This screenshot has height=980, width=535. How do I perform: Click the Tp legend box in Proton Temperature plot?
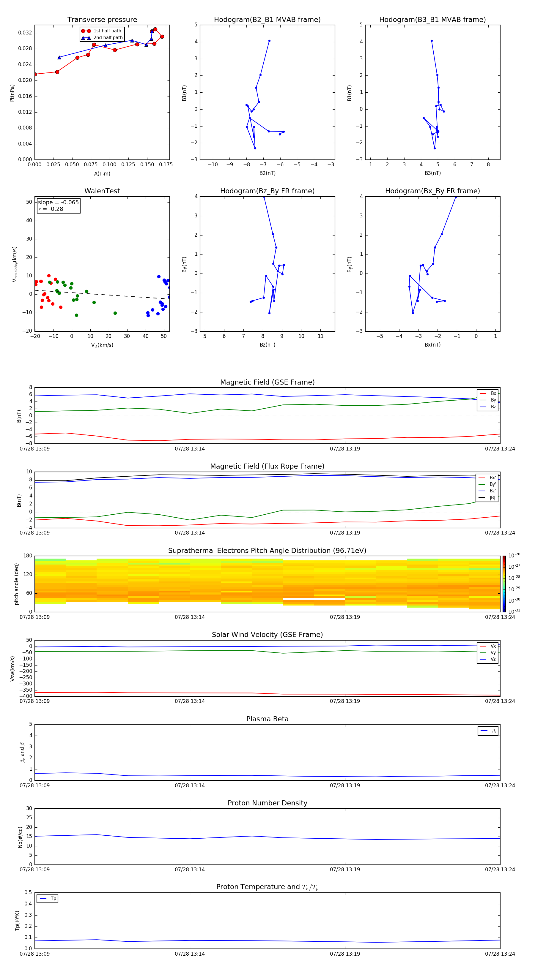[x=48, y=899]
